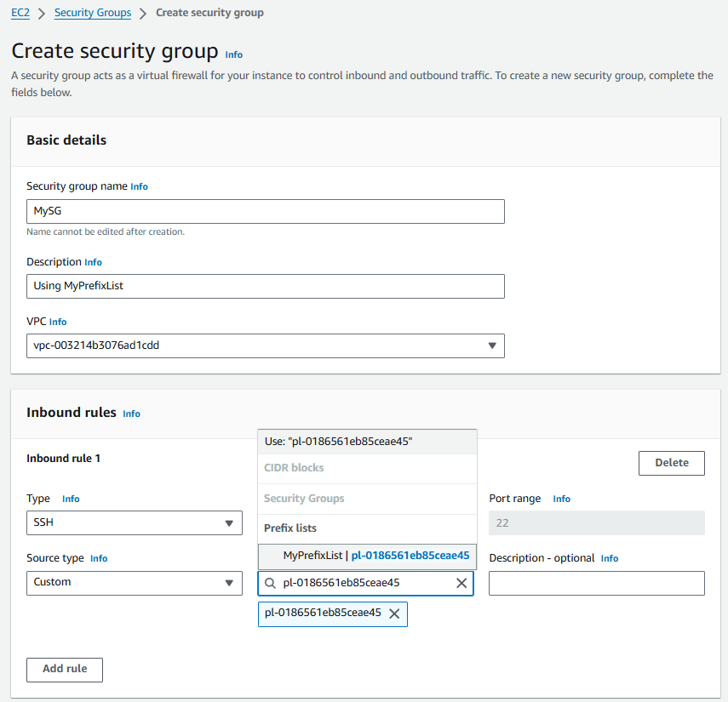
Task: Click the magnifier icon in source search
Action: tap(271, 584)
